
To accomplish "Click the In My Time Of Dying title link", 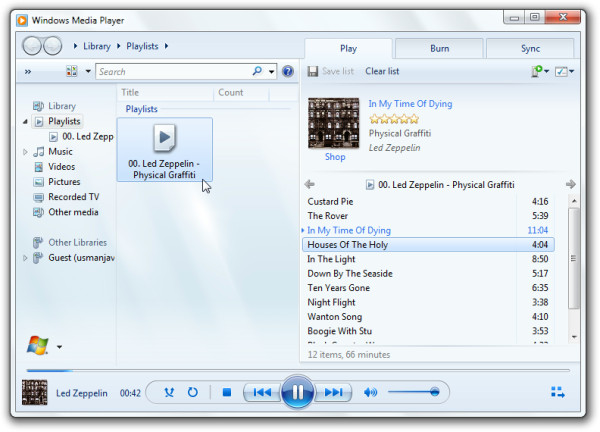I will tap(410, 104).
